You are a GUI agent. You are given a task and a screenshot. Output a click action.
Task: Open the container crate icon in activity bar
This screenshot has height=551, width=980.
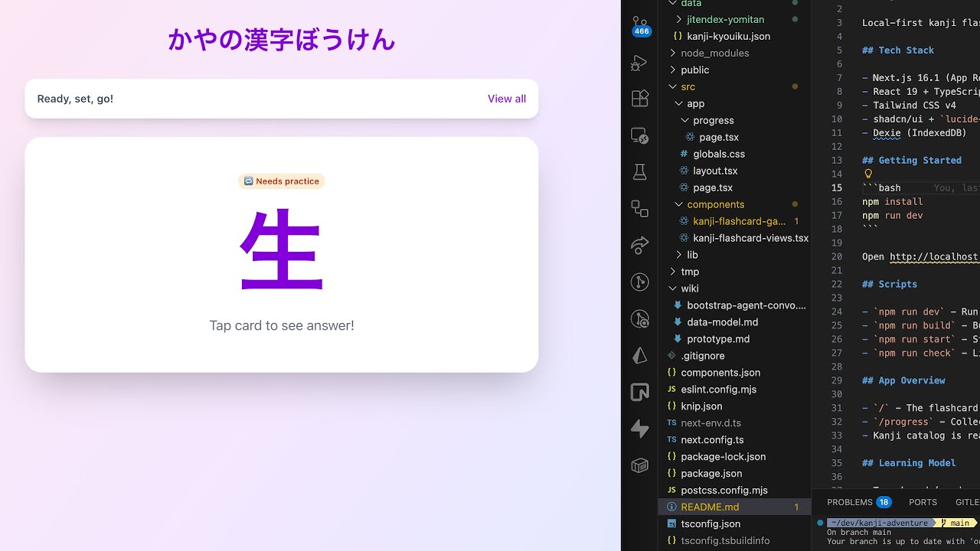(639, 465)
